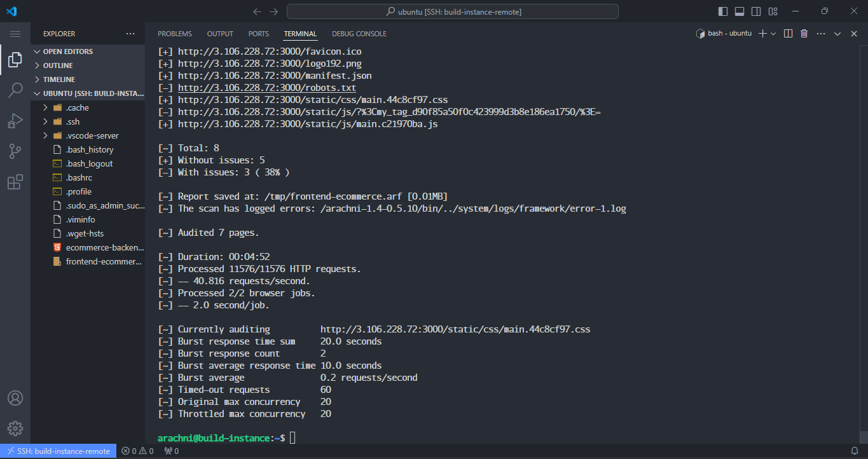Kill terminal with trash icon

804,34
